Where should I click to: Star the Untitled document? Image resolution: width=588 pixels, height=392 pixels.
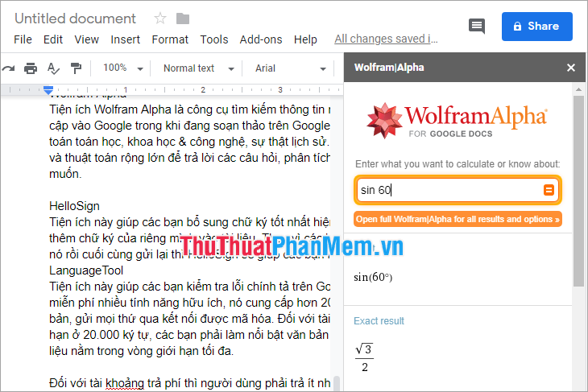(160, 18)
